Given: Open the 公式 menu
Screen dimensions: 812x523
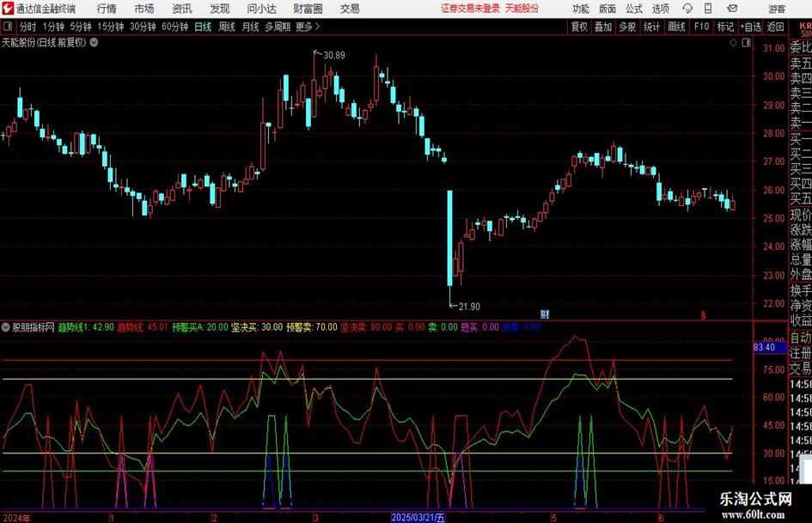Looking at the screenshot, I should point(633,9).
